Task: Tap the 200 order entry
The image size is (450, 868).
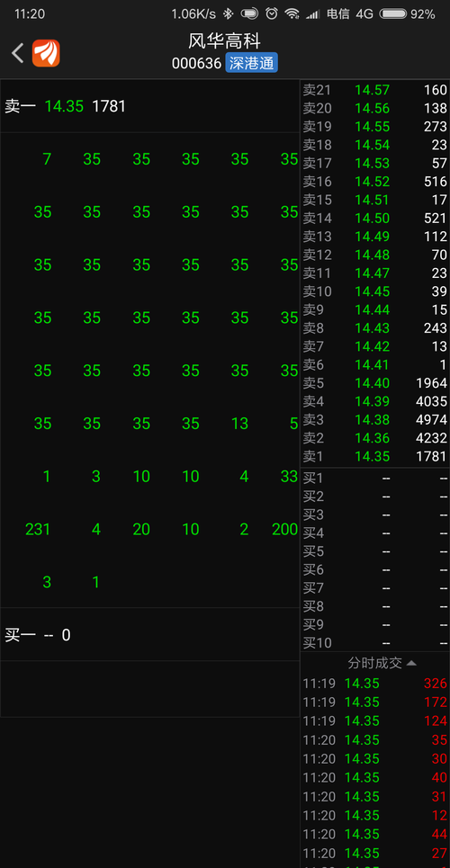Action: [285, 530]
